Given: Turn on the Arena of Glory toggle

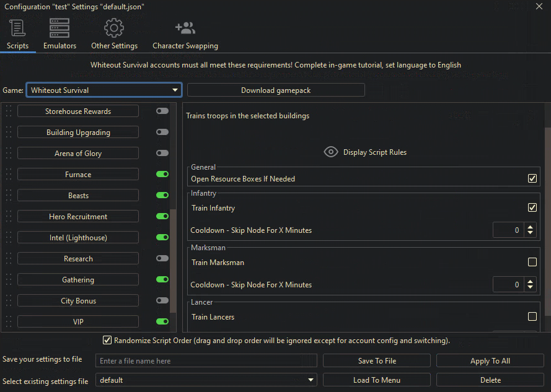Looking at the screenshot, I should tap(162, 153).
